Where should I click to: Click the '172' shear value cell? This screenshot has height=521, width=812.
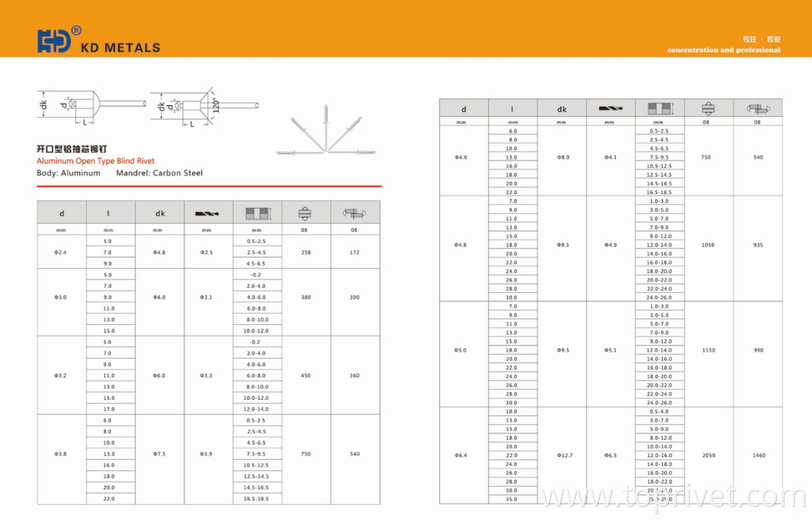coord(355,252)
